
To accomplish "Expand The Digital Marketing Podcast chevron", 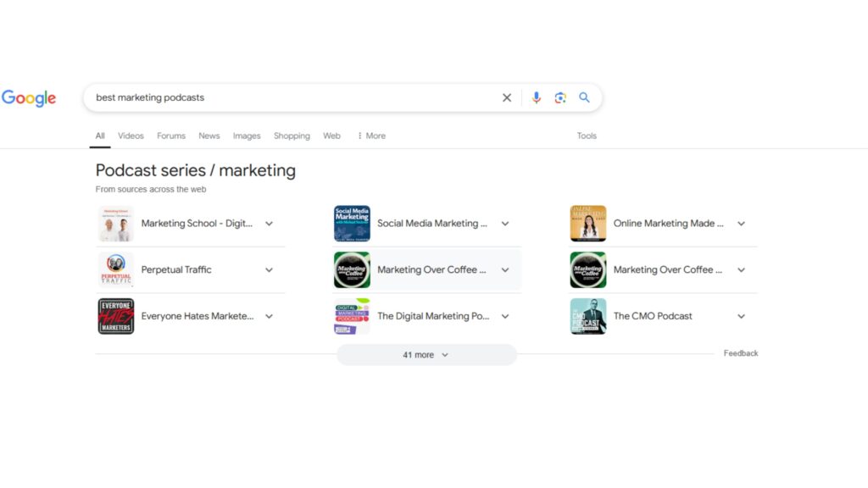I will (505, 317).
